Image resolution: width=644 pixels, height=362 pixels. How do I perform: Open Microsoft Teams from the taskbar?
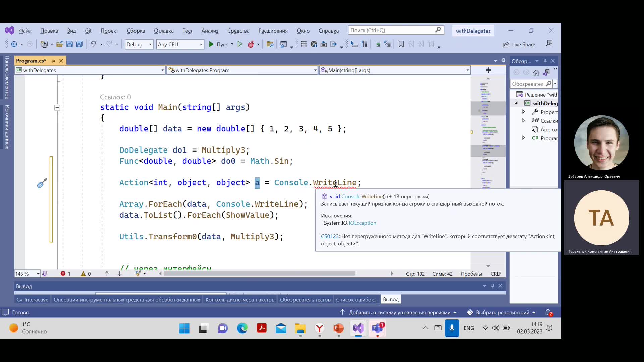point(378,328)
